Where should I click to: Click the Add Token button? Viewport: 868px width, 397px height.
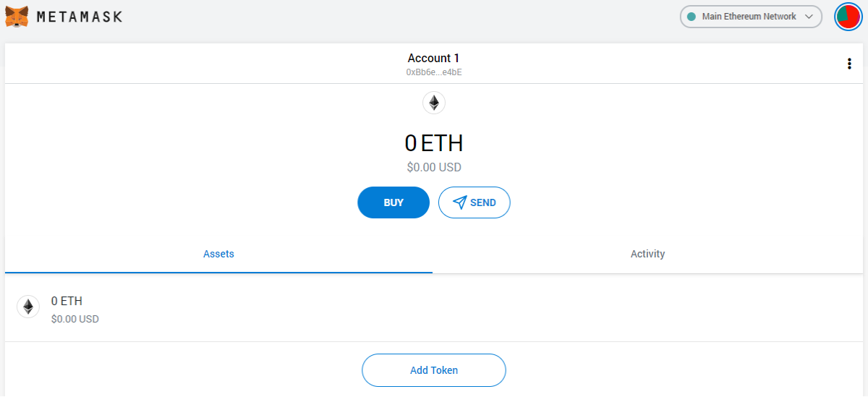pos(434,370)
